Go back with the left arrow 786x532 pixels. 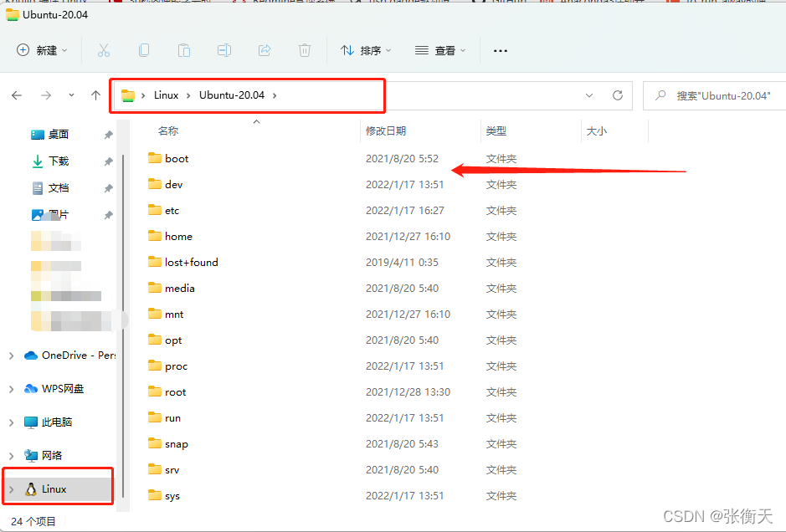pyautogui.click(x=17, y=95)
